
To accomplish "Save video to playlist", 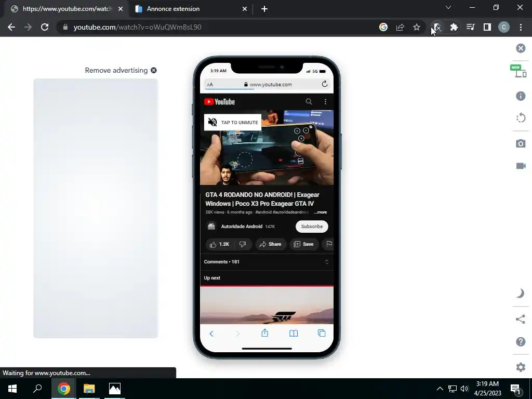I will (303, 244).
